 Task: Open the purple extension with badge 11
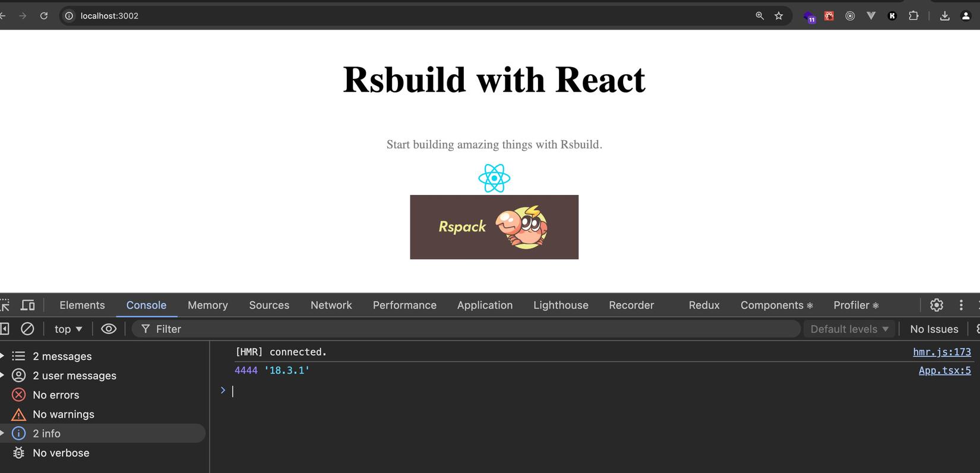click(810, 17)
